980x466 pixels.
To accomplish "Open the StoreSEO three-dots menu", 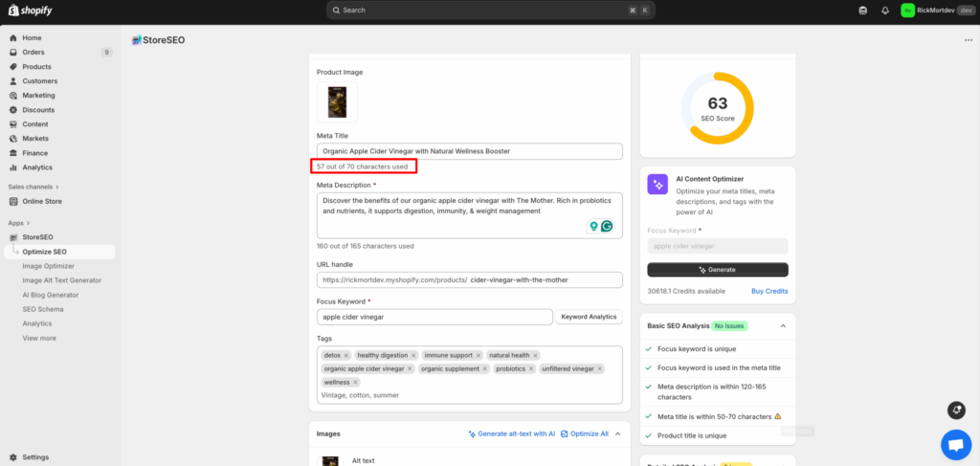I will pyautogui.click(x=968, y=40).
